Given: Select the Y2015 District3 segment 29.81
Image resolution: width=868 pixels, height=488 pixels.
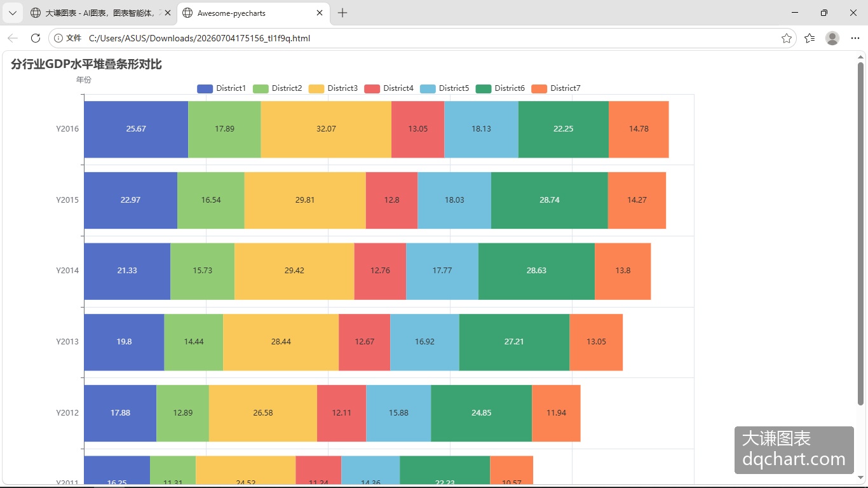Looking at the screenshot, I should 305,200.
